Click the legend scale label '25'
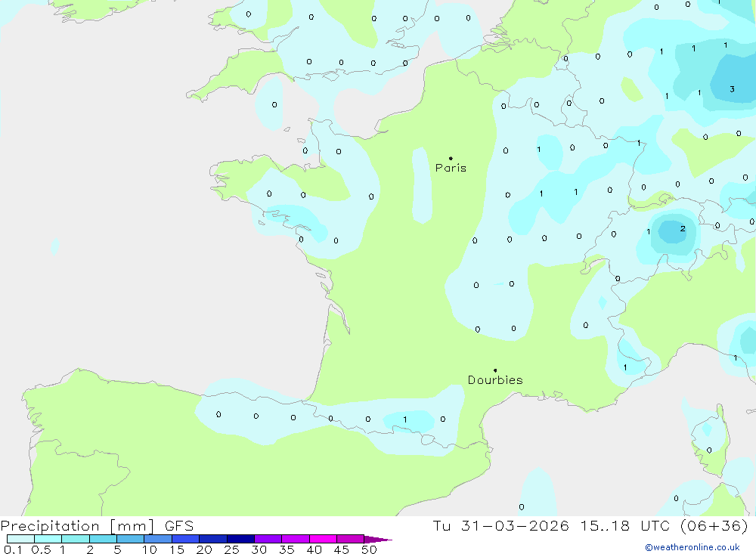 point(231,549)
